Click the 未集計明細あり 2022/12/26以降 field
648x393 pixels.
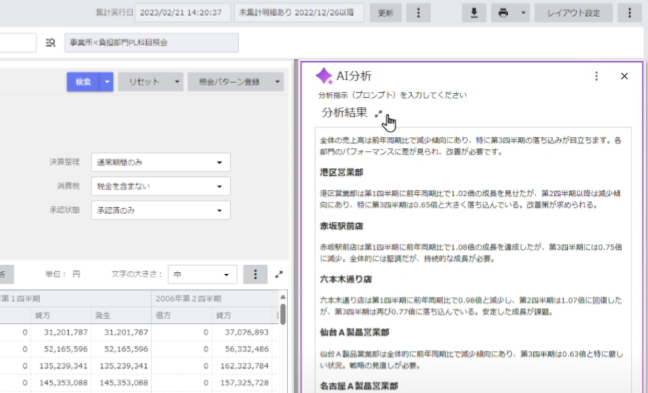(299, 13)
